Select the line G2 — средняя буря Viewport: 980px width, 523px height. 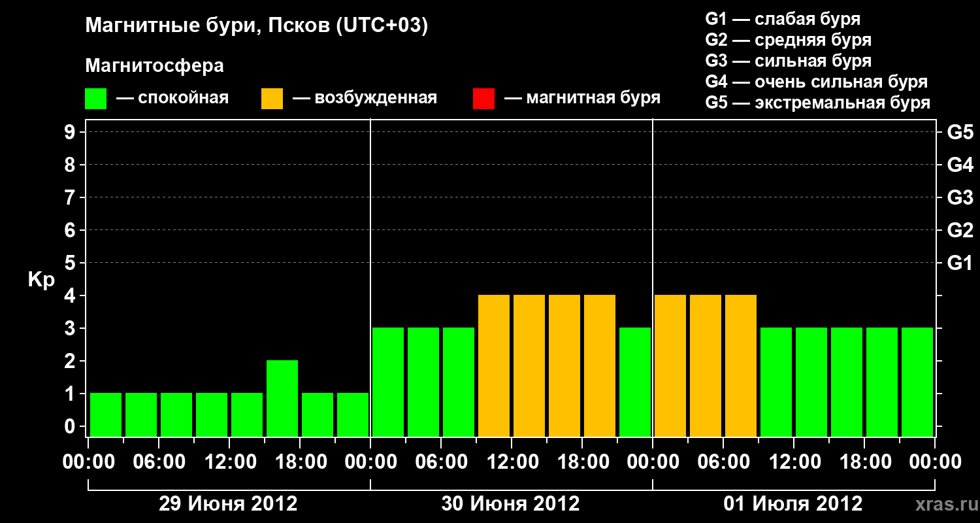789,40
